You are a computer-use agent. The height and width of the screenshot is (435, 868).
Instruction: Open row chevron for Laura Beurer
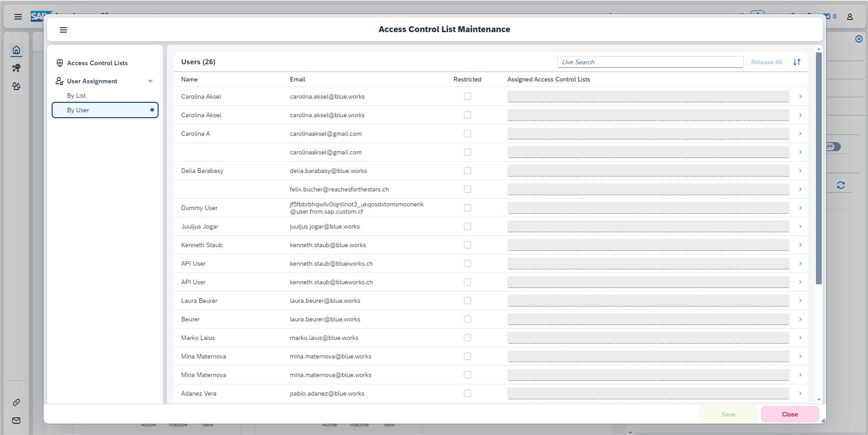click(800, 301)
